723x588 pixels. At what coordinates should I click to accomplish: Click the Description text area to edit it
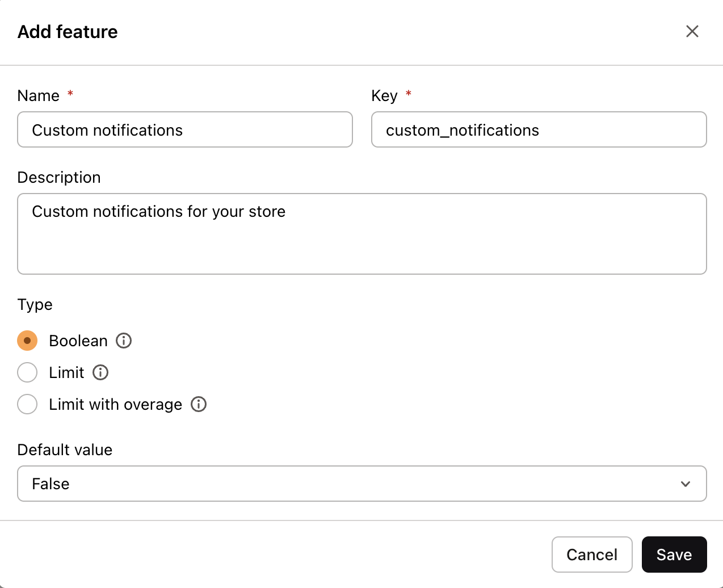pyautogui.click(x=362, y=234)
